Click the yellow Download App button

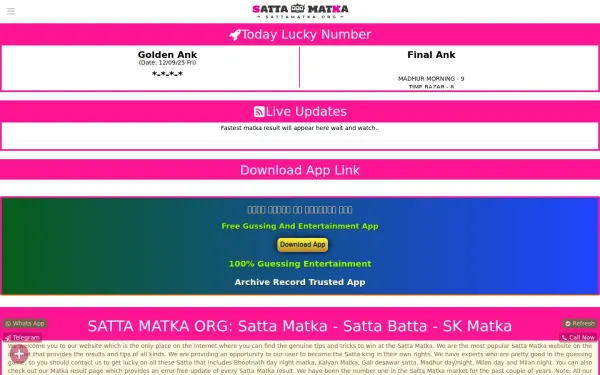pos(302,245)
